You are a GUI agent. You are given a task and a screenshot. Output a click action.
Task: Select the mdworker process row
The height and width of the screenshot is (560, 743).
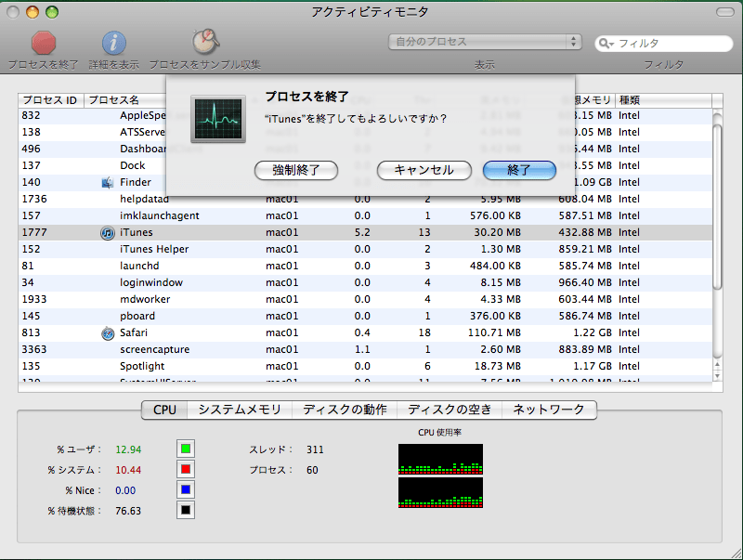365,299
